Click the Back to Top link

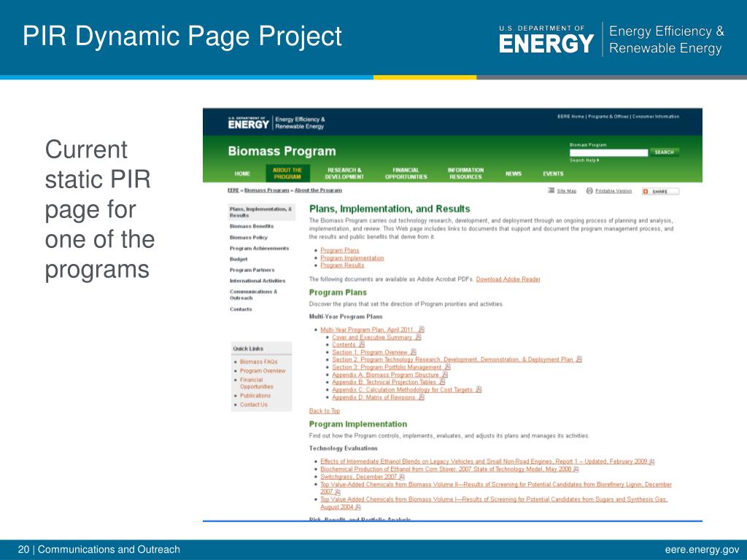[325, 411]
